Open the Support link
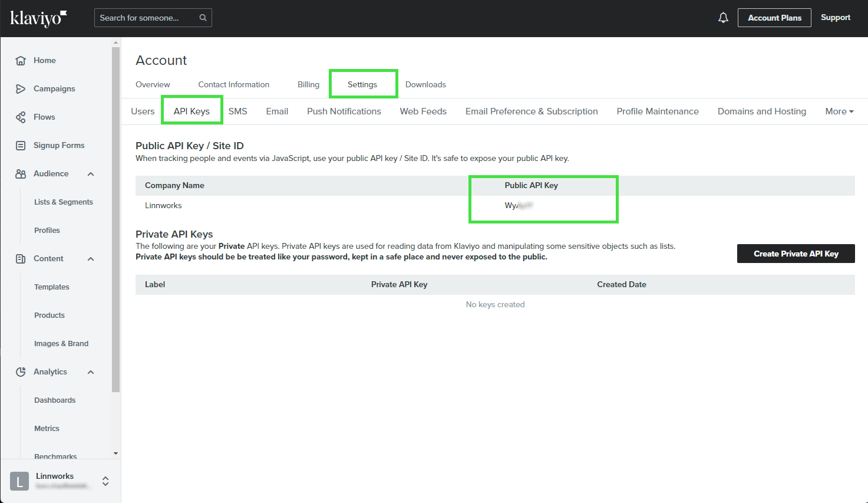Screen dimensions: 868x503 [x=835, y=18]
